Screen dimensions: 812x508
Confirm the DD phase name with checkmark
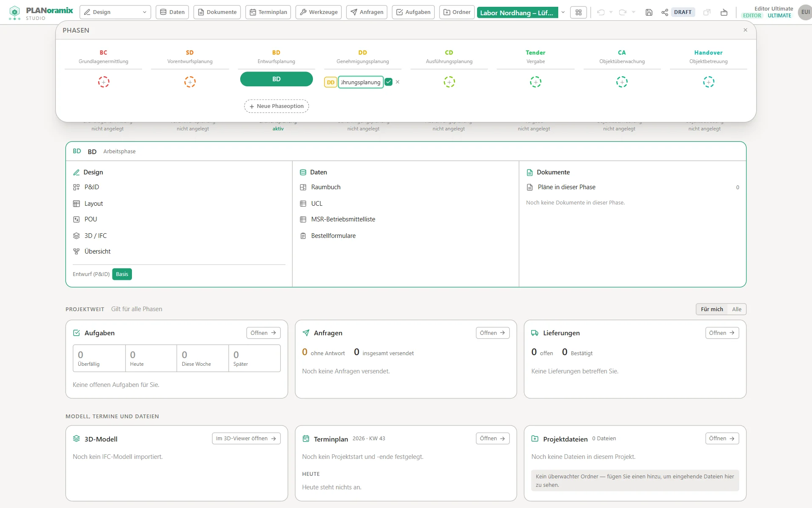point(389,82)
